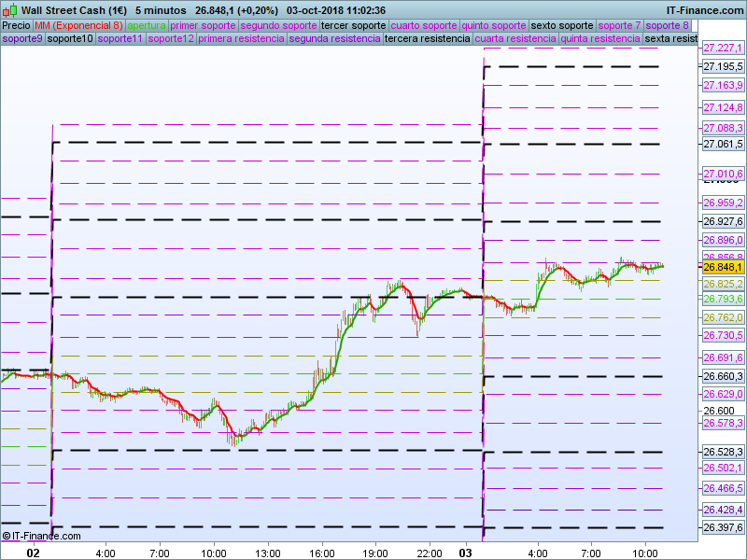The width and height of the screenshot is (747, 560).
Task: Click the 'sexto soporte' legend label
Action: point(561,25)
